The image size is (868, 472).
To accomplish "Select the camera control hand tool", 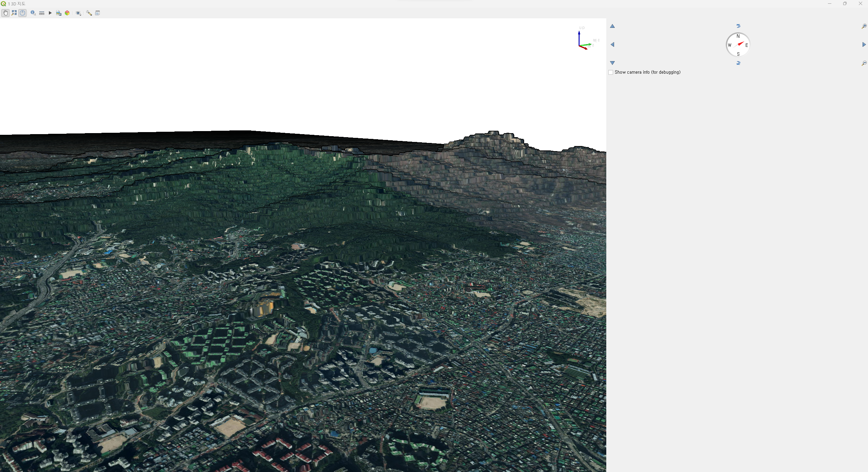I will (5, 13).
